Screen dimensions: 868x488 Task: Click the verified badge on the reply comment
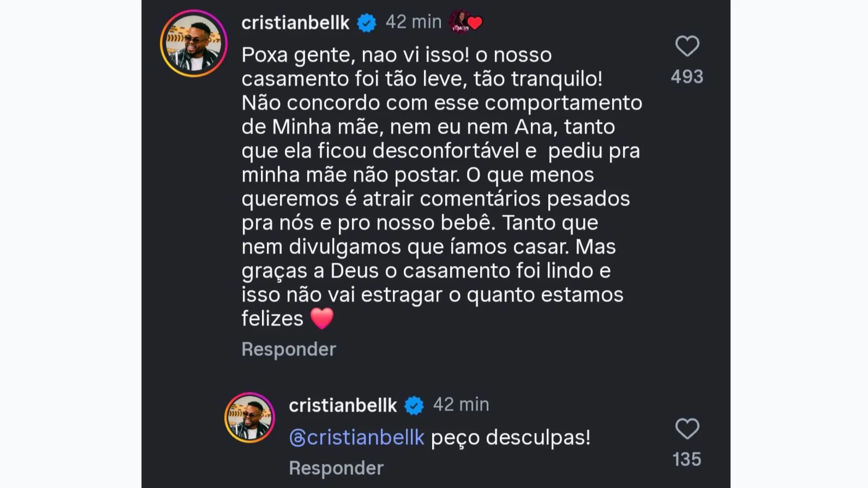click(x=414, y=405)
